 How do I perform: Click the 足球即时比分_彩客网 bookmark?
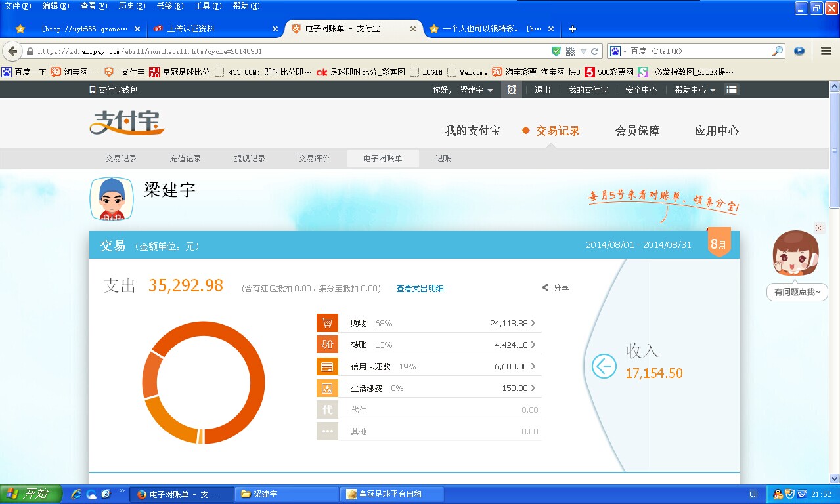click(x=361, y=72)
